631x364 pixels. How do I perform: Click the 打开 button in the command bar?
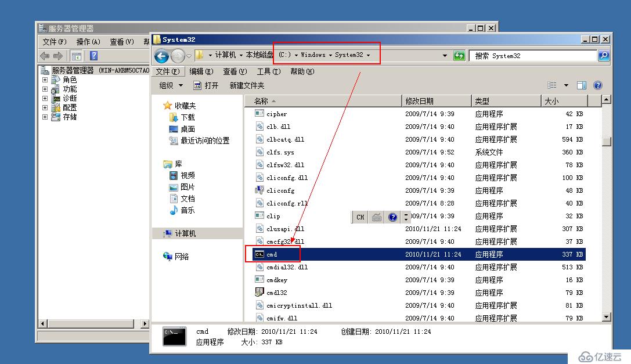(206, 85)
